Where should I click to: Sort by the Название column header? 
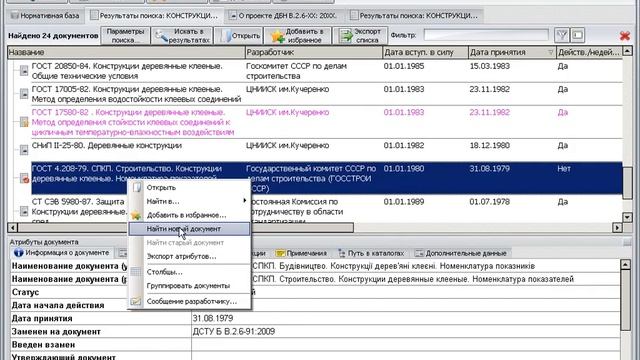(x=126, y=52)
